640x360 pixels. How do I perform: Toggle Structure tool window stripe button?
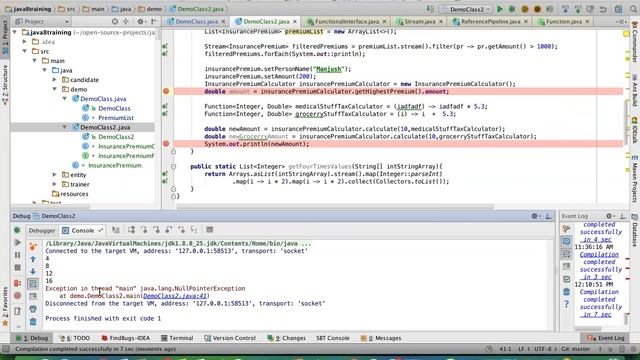click(x=5, y=84)
